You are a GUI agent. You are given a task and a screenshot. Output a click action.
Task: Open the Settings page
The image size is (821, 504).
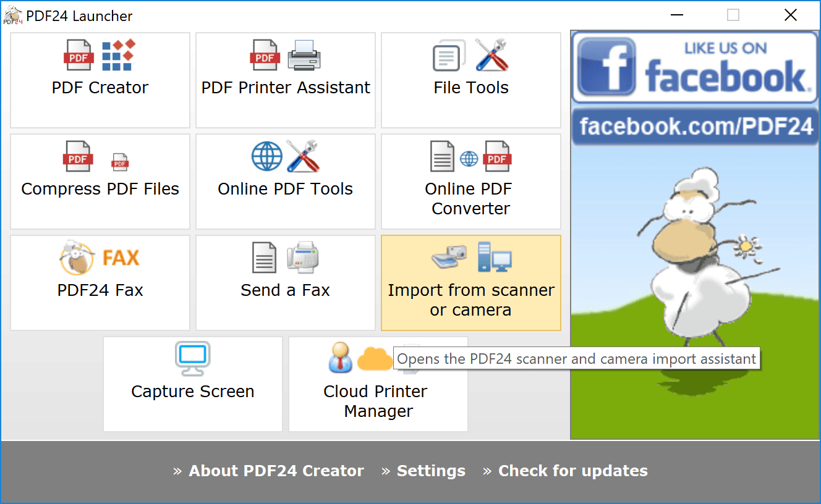431,471
